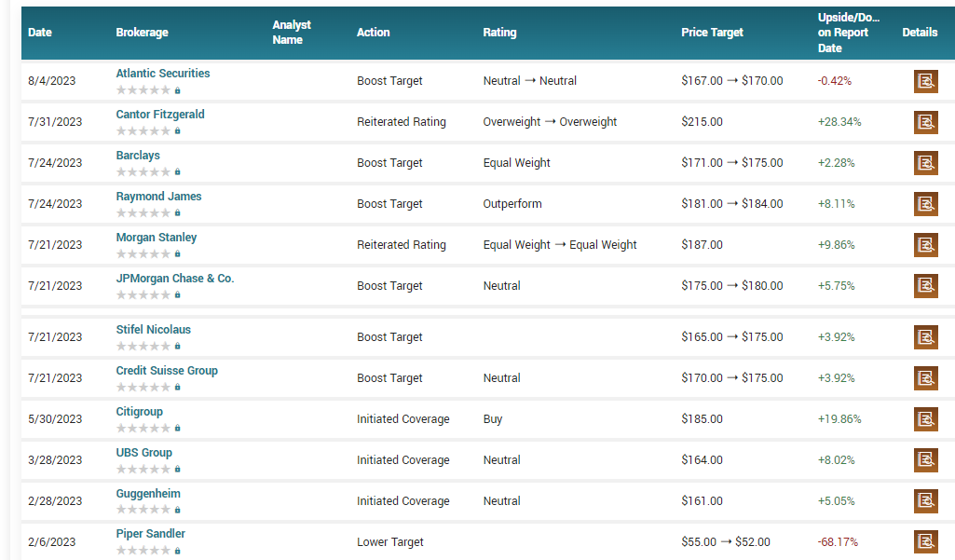Click star rating under Barclays
The image size is (955, 560).
143,172
